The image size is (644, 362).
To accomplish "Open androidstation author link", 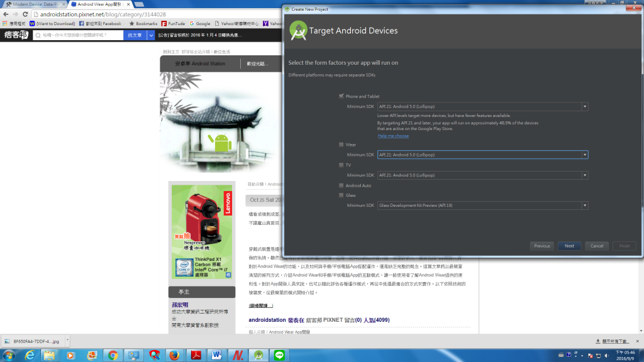I will [x=267, y=320].
